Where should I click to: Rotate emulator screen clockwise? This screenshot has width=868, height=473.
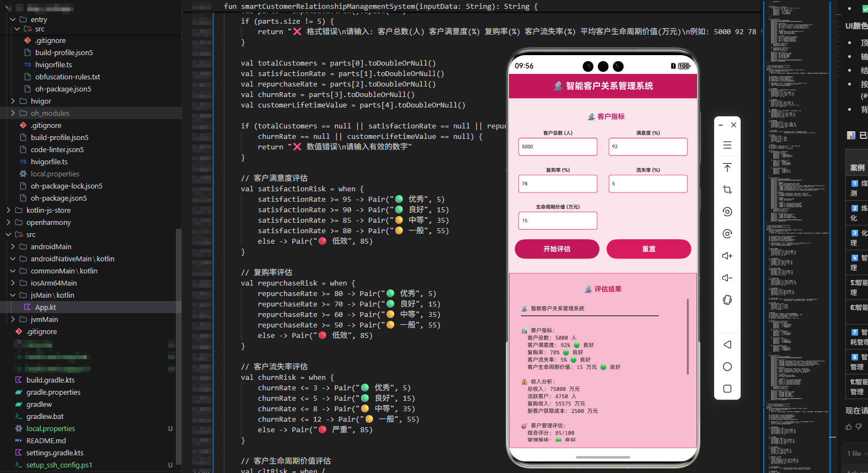pos(727,234)
